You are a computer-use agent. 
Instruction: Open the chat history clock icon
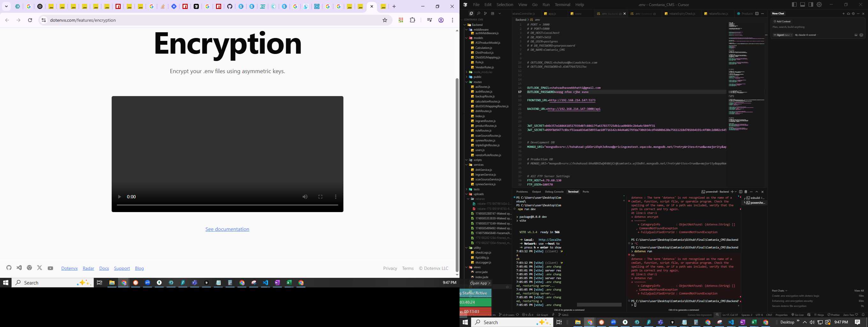(x=853, y=14)
